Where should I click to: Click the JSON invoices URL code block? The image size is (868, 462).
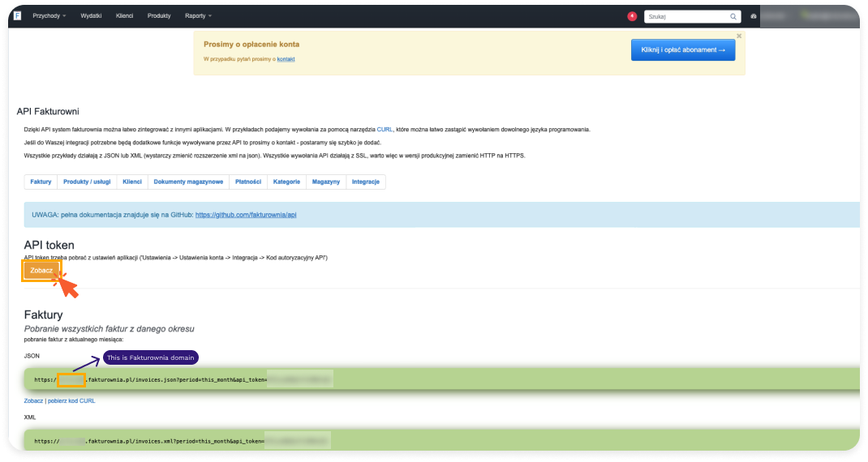coord(441,379)
